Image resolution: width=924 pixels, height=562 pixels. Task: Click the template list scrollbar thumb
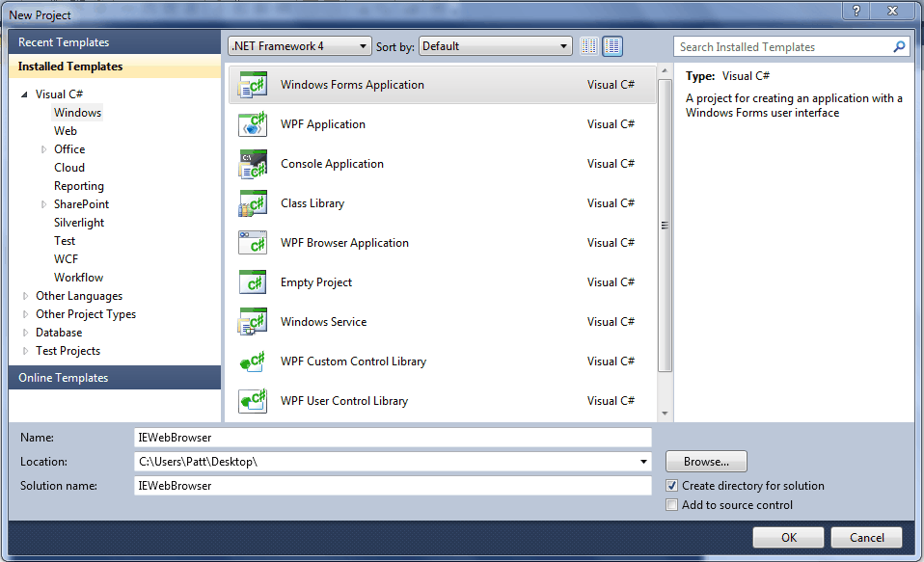pyautogui.click(x=665, y=225)
